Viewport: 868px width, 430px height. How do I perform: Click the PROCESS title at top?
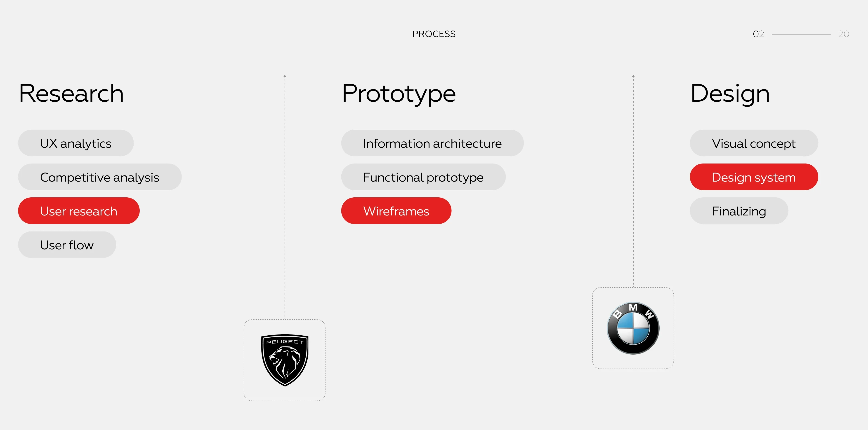pos(434,34)
